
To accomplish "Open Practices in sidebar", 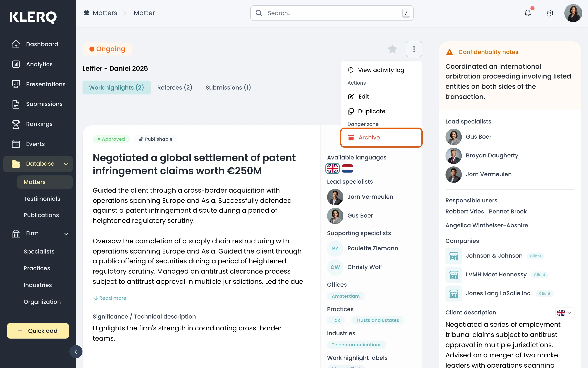I will pos(37,268).
